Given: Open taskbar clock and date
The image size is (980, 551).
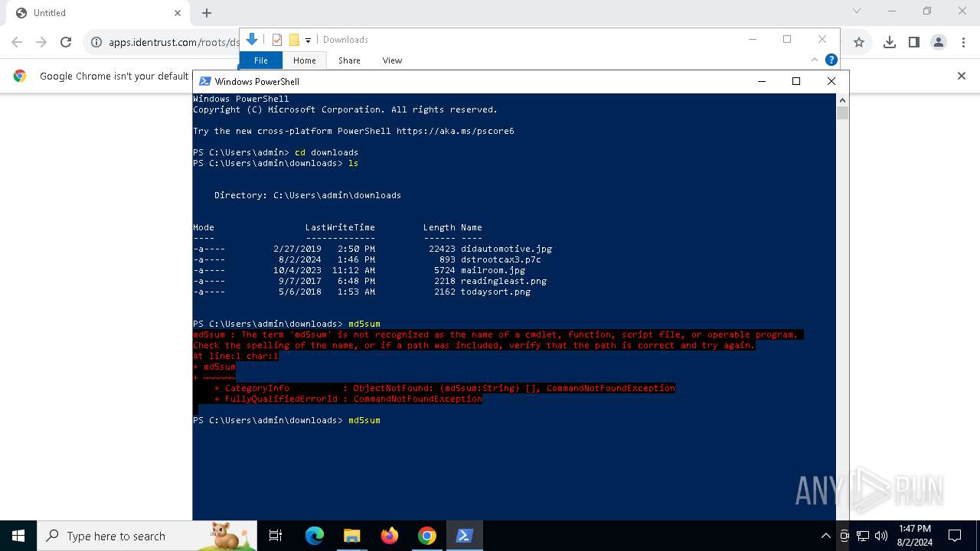Looking at the screenshot, I should coord(915,536).
